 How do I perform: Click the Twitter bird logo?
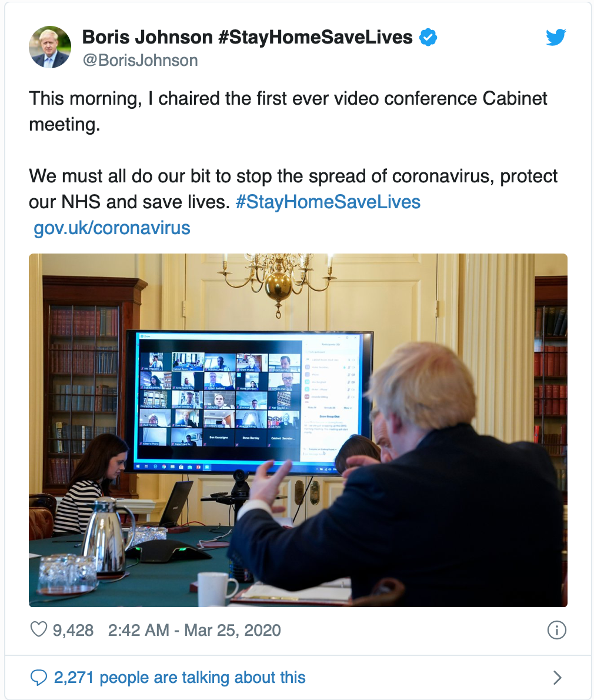coord(556,37)
